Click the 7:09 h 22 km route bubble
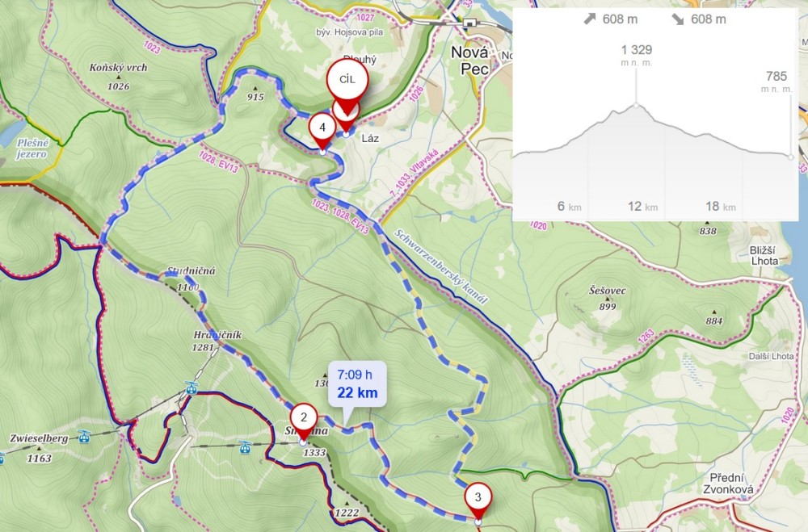Viewport: 808px width, 532px height. click(x=358, y=384)
